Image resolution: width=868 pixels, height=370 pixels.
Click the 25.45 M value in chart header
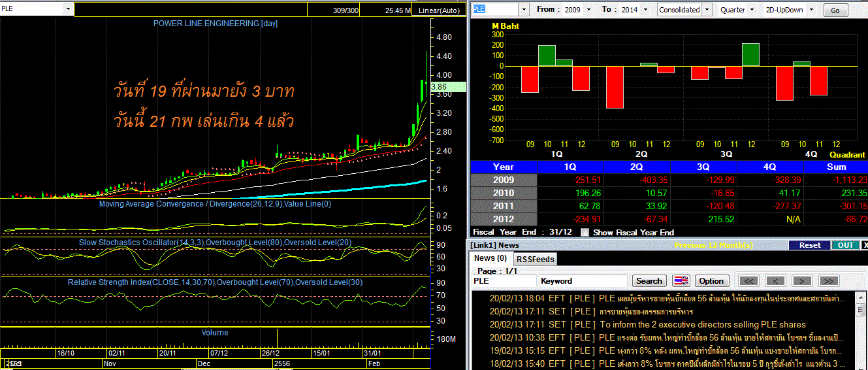click(398, 10)
